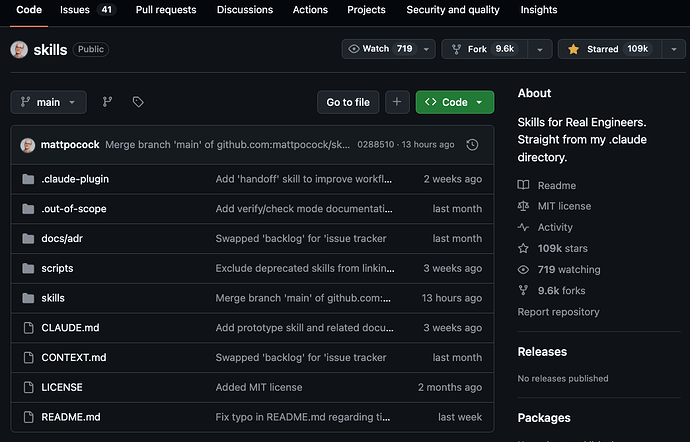The width and height of the screenshot is (690, 442).
Task: Click the fork icon beside 9.6k forks
Action: pyautogui.click(x=523, y=291)
